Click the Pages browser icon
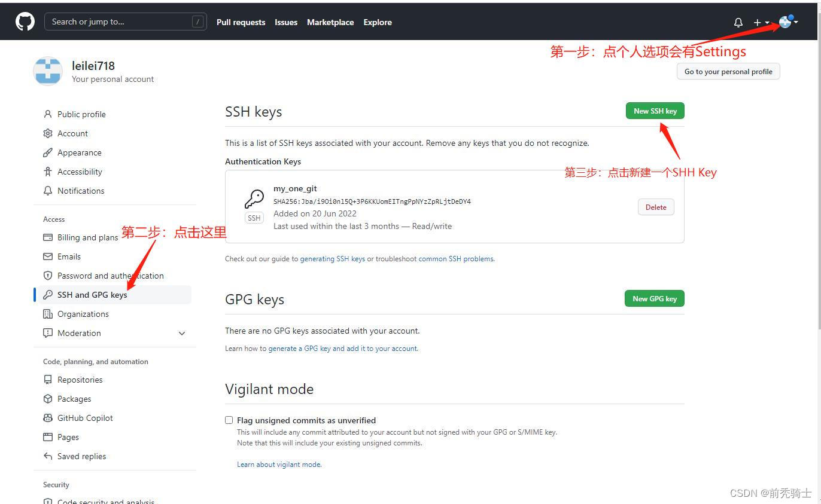The image size is (821, 504). tap(48, 437)
